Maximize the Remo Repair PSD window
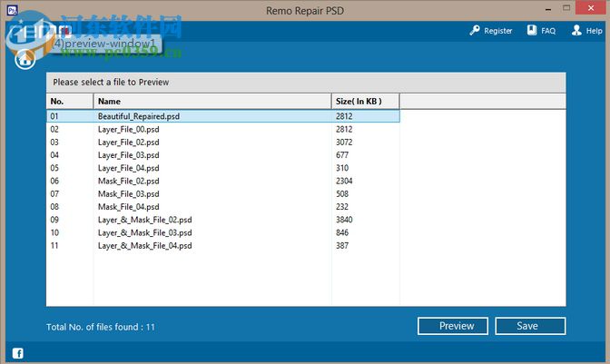The width and height of the screenshot is (610, 364). click(x=566, y=8)
